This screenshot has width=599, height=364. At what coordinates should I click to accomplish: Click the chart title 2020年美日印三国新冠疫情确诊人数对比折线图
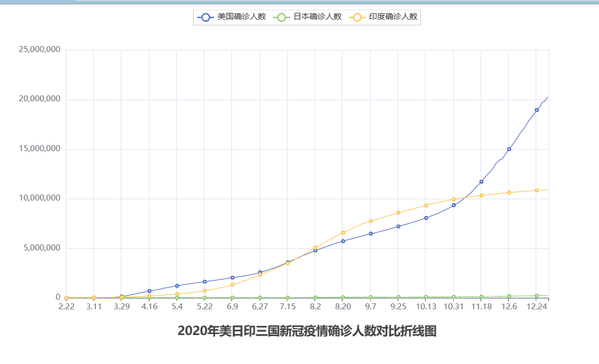point(307,331)
